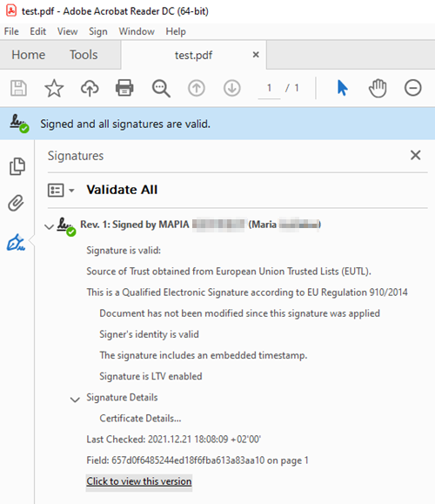Click the Acrobat logo in title bar

click(x=11, y=10)
